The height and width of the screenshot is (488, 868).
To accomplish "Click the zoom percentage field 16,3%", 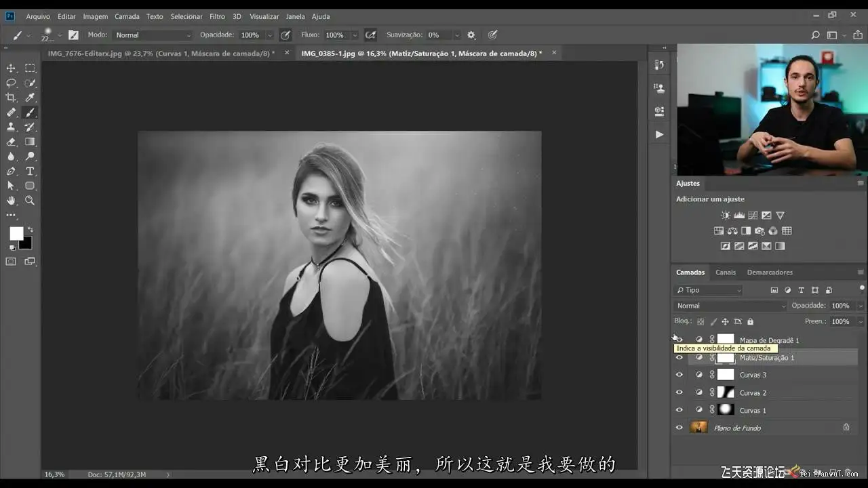I will (55, 474).
